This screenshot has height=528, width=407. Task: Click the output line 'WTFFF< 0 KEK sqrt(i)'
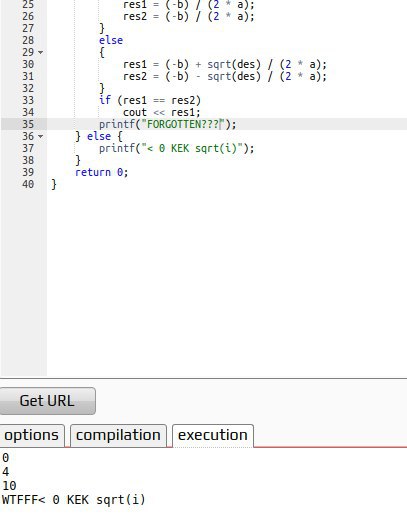coord(73,500)
